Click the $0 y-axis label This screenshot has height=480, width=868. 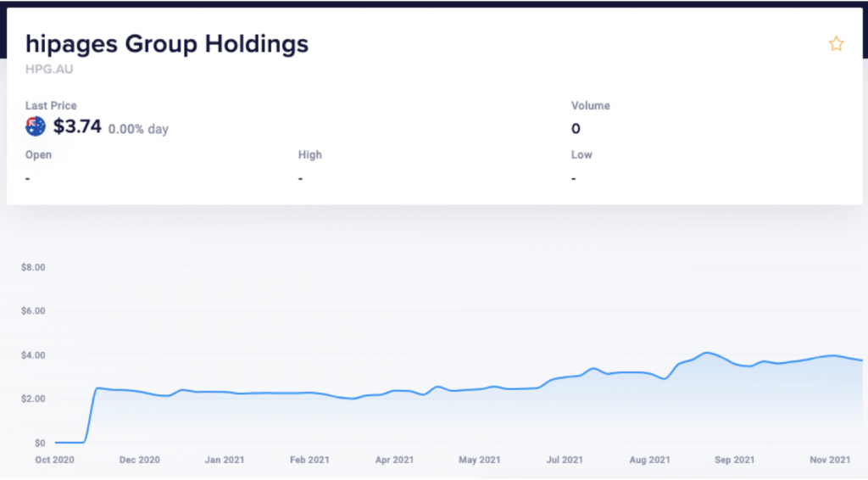tap(40, 443)
